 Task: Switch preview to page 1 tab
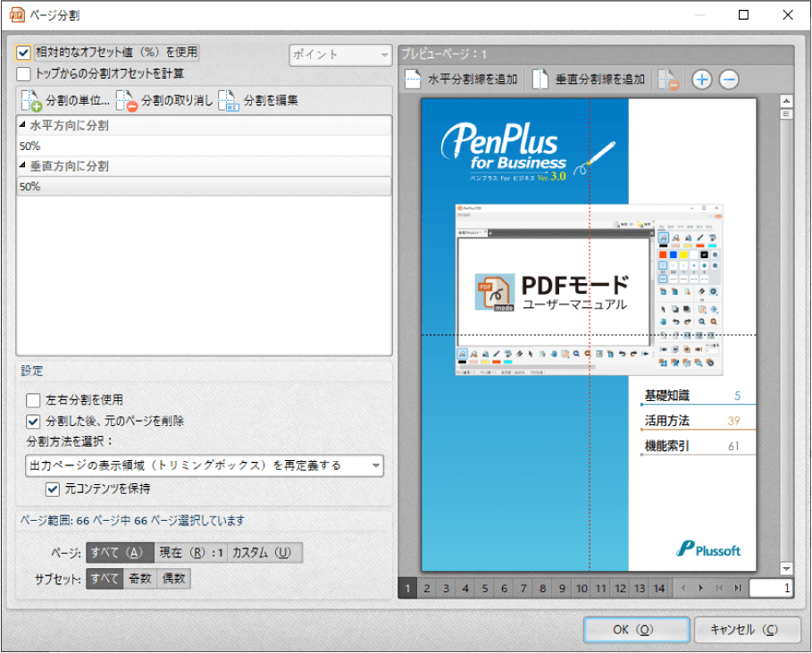click(407, 589)
